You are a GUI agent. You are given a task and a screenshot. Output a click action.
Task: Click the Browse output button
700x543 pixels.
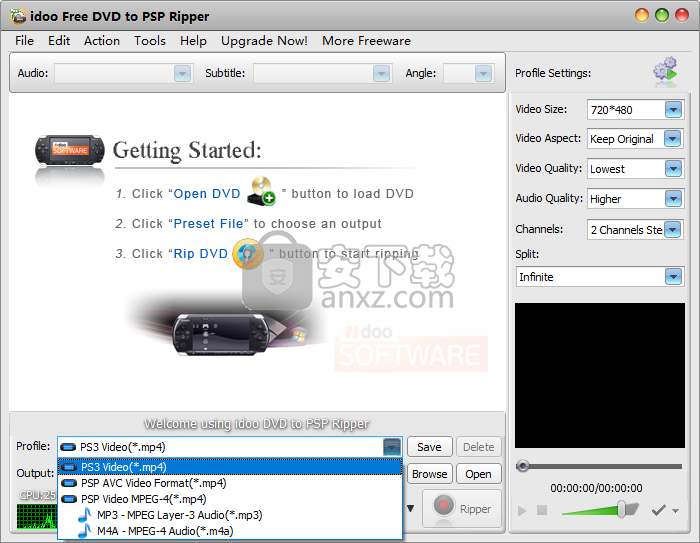click(x=429, y=474)
